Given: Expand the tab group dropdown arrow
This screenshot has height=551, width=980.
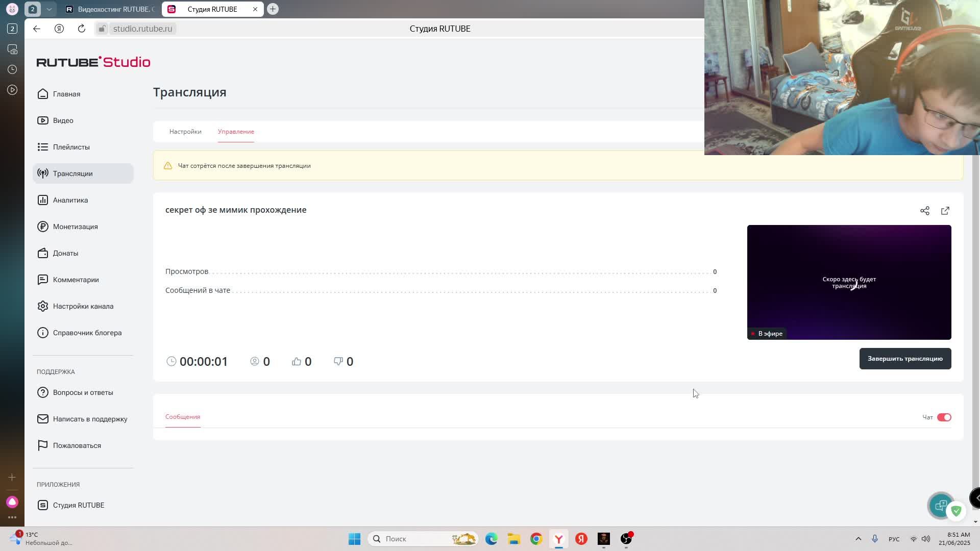Looking at the screenshot, I should click(x=49, y=9).
